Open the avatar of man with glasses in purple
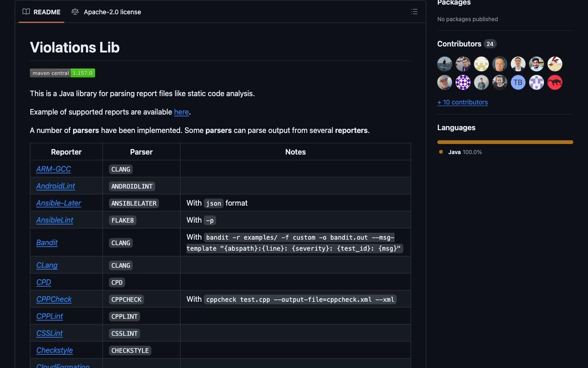The image size is (588, 368). pyautogui.click(x=463, y=64)
